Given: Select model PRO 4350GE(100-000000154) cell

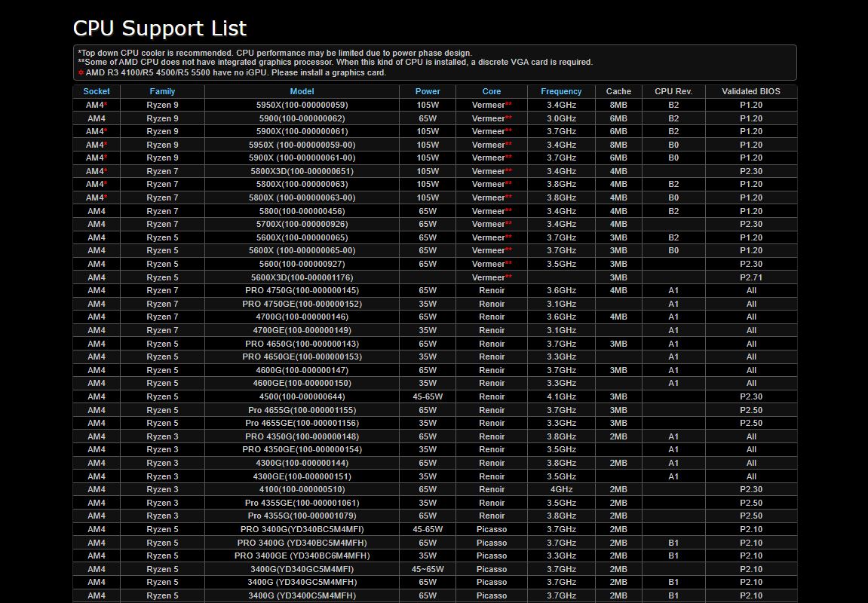Looking at the screenshot, I should (302, 450).
